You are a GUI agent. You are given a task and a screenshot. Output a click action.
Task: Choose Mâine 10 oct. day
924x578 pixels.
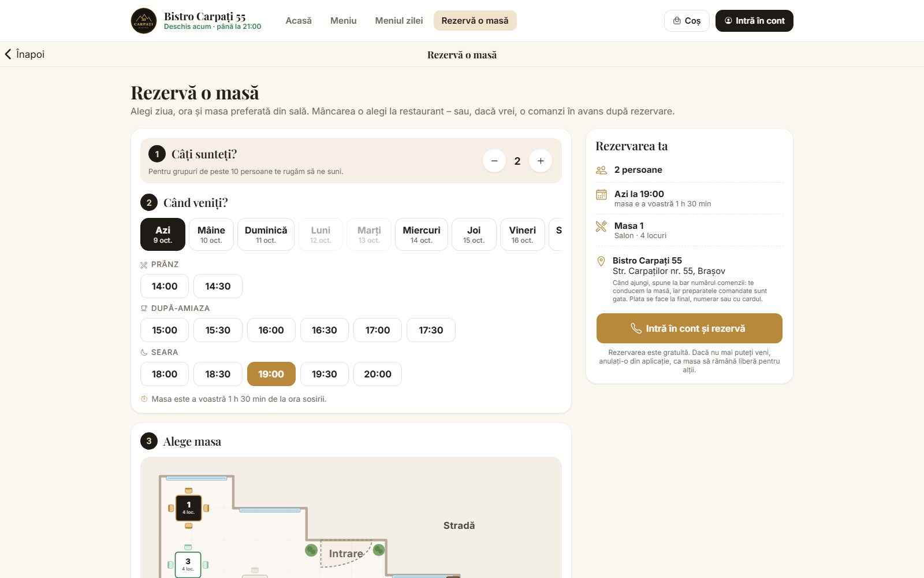(x=211, y=234)
